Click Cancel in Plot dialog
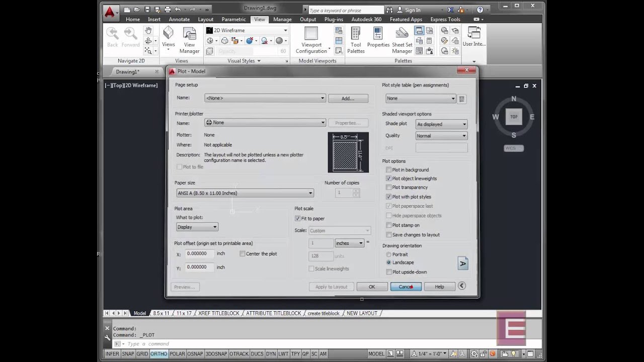The height and width of the screenshot is (362, 644). click(x=406, y=287)
